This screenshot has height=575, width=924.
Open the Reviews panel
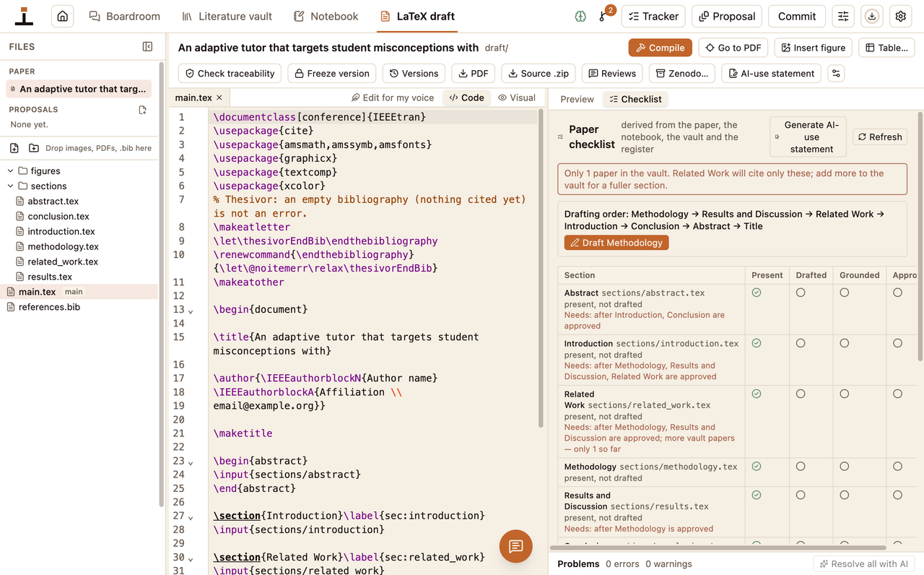click(612, 73)
